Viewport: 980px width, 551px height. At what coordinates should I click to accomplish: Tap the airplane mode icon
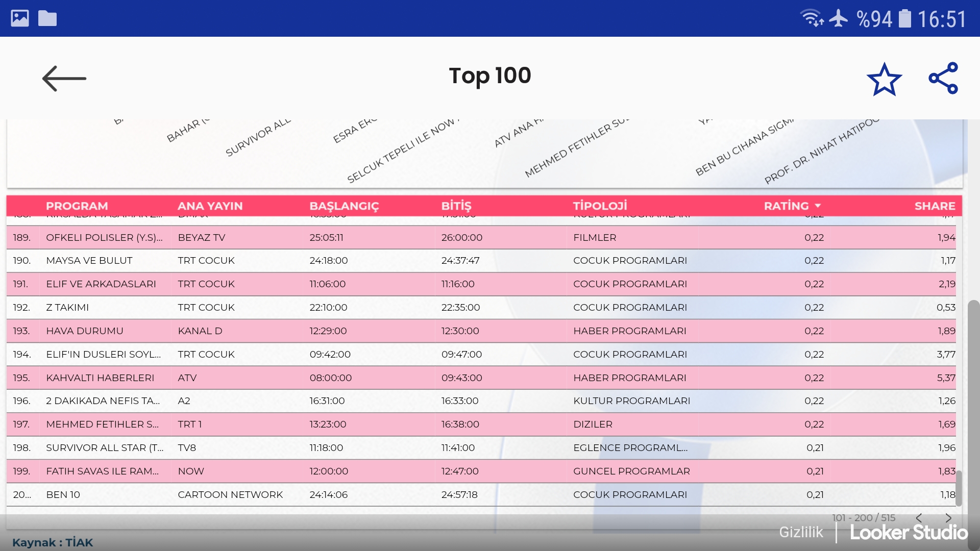click(839, 18)
